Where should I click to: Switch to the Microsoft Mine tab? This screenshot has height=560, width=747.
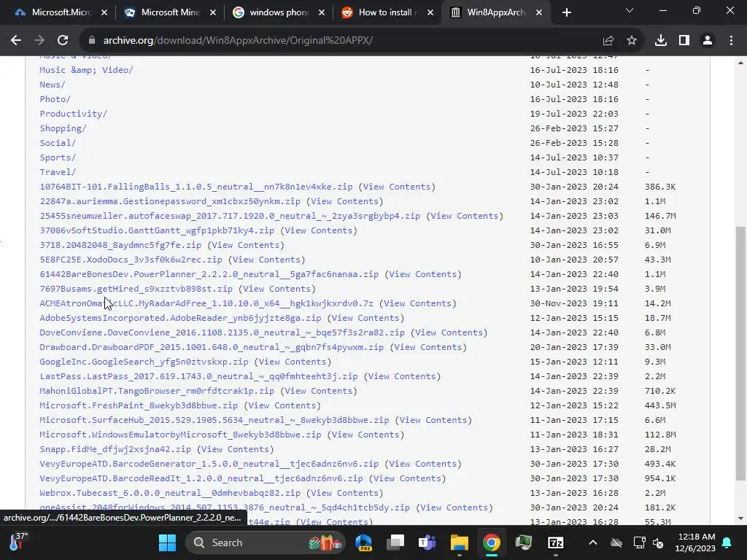(169, 12)
